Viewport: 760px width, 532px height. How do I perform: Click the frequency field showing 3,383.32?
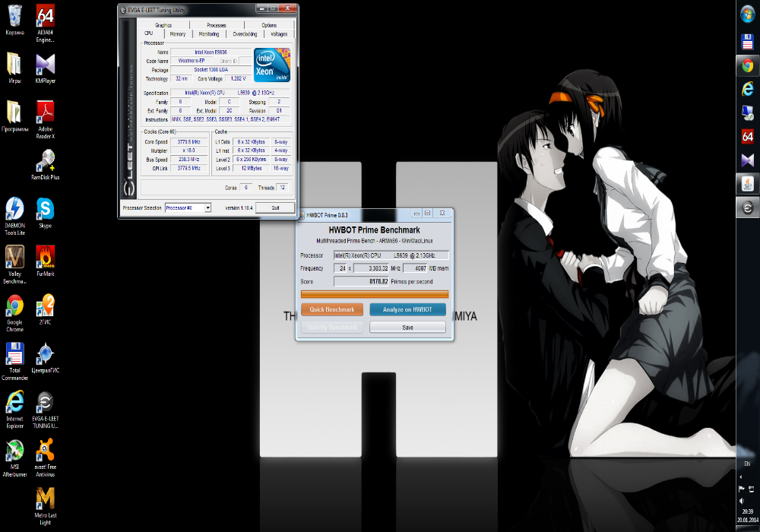[x=372, y=268]
